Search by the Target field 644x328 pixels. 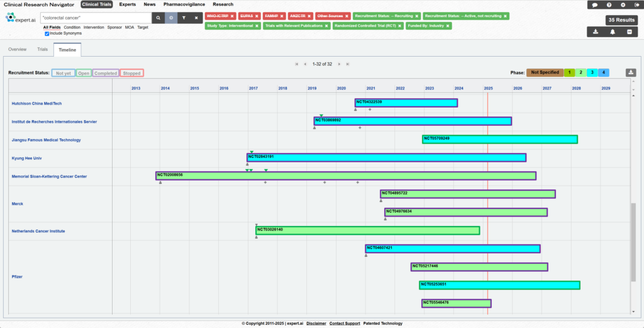tap(143, 28)
